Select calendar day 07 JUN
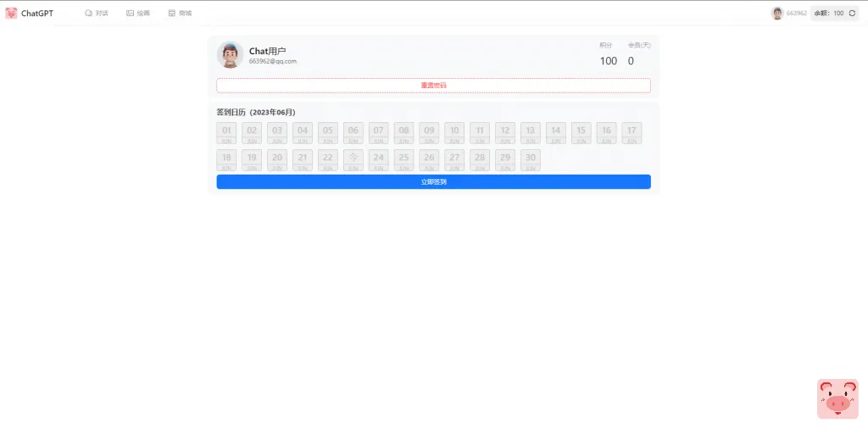868x429 pixels. (379, 133)
